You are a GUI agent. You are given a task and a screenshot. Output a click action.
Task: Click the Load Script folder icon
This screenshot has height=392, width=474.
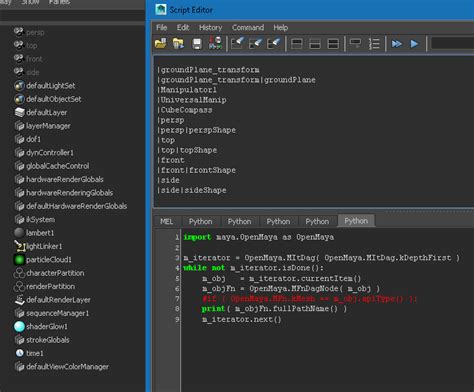[161, 44]
